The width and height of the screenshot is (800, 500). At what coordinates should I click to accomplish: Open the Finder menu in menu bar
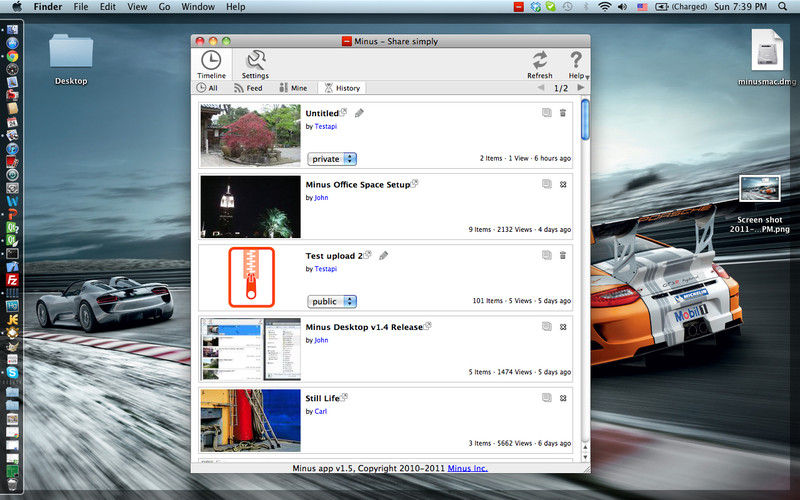47,7
